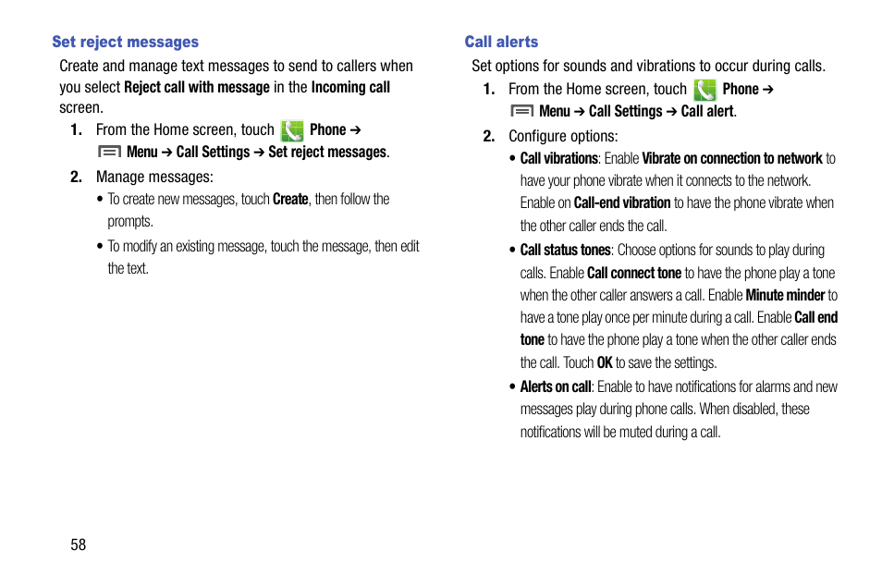Screen dimensions: 882x588
Task: Click the 'Vibrate on connection to network' text
Action: pyautogui.click(x=732, y=159)
